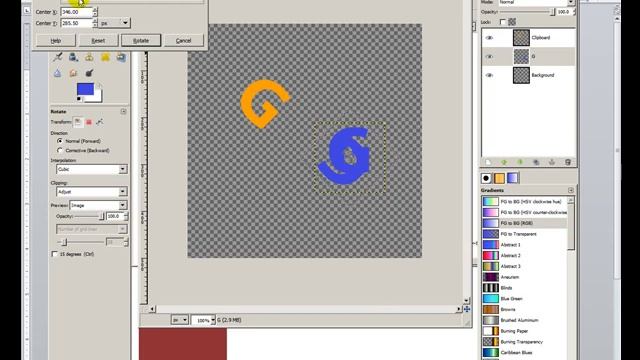Select the Dodge/Burn tool icon
Image resolution: width=640 pixels, height=360 pixels.
click(x=89, y=73)
